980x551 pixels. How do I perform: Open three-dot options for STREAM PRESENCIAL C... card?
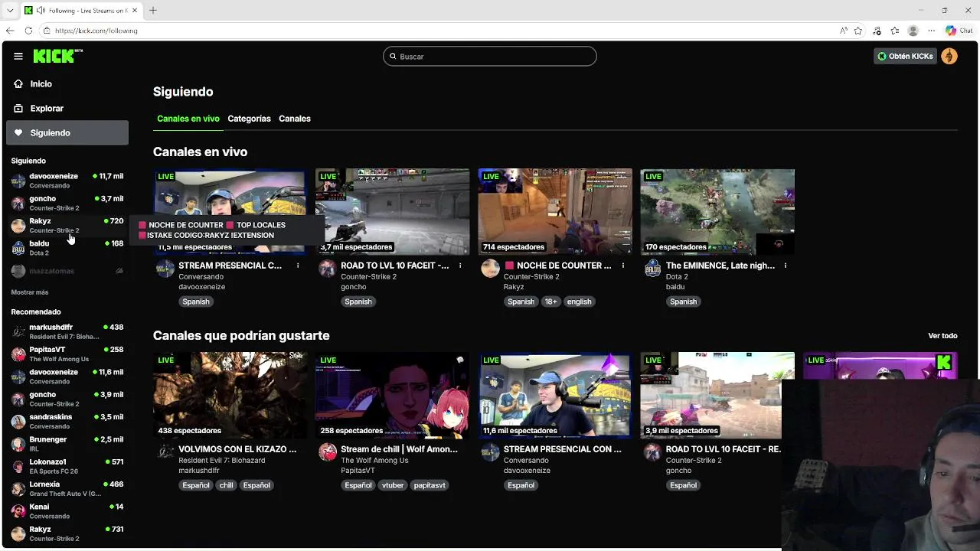[x=298, y=266]
